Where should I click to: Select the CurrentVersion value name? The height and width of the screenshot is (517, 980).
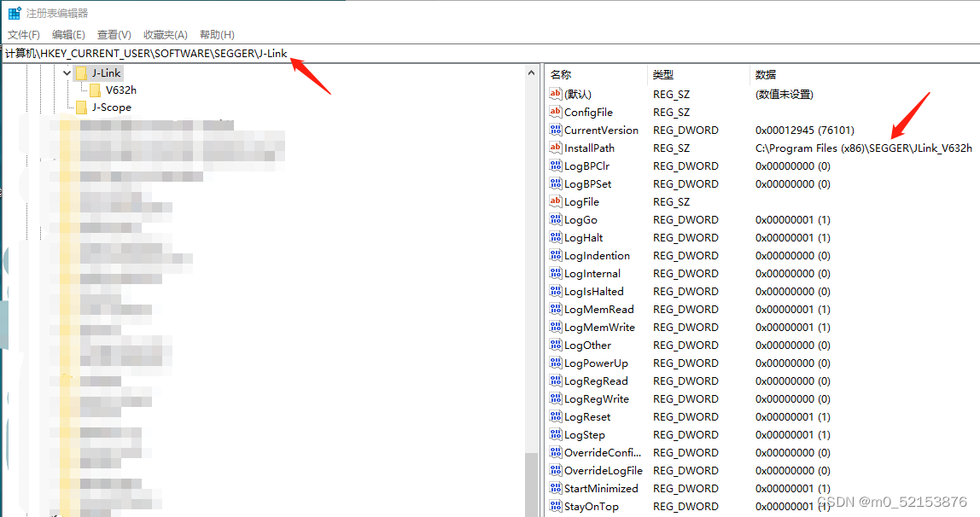coord(601,131)
